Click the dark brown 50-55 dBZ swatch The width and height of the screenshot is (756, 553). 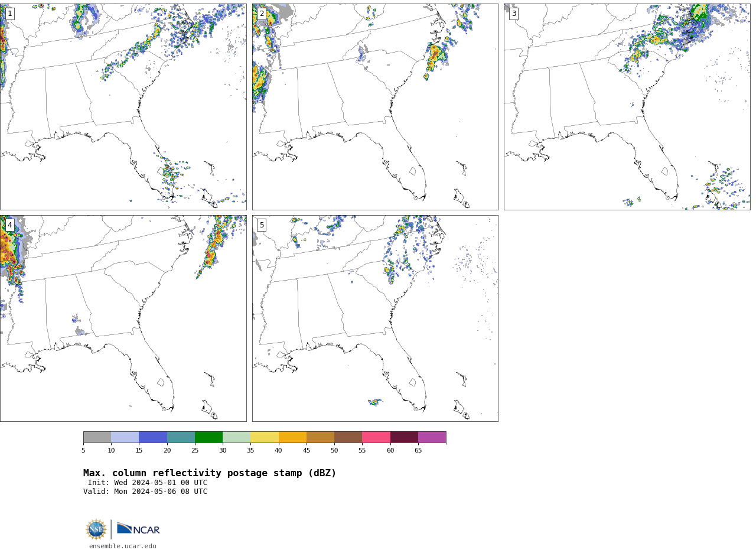pyautogui.click(x=348, y=437)
